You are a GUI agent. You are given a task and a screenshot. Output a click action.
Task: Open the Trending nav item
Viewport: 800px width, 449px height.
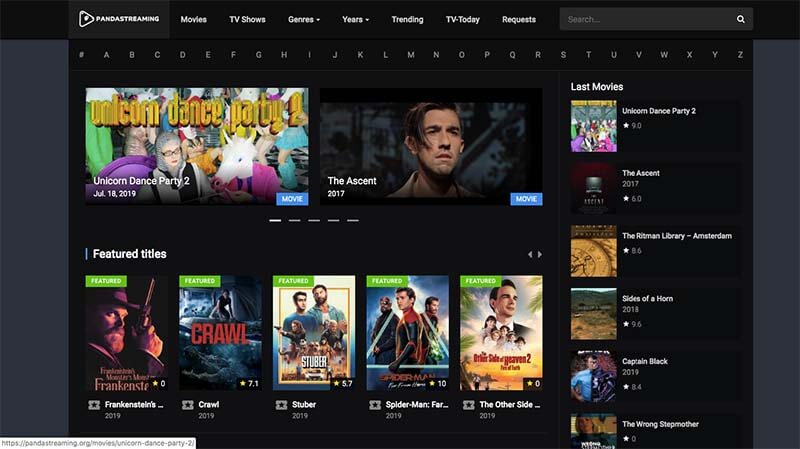tap(407, 19)
